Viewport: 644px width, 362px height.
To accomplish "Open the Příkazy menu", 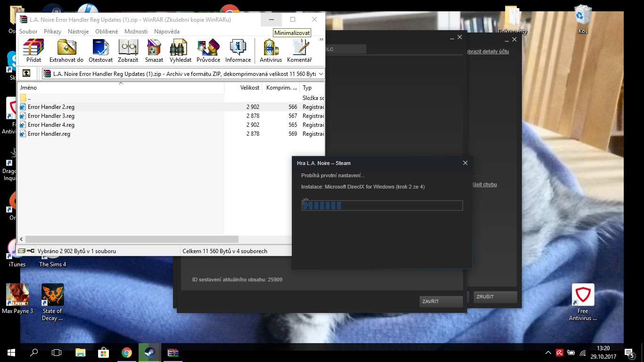I will (x=52, y=32).
